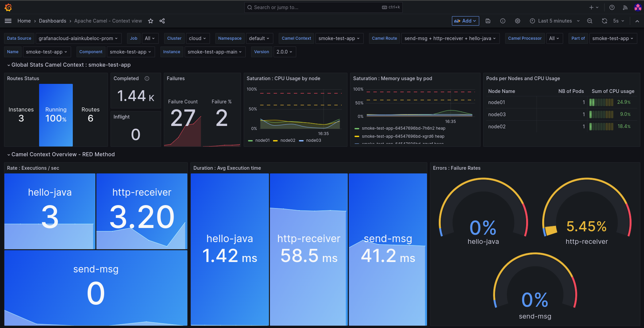Viewport: 644px width, 328px height.
Task: Star this dashboard as favorite
Action: (151, 21)
